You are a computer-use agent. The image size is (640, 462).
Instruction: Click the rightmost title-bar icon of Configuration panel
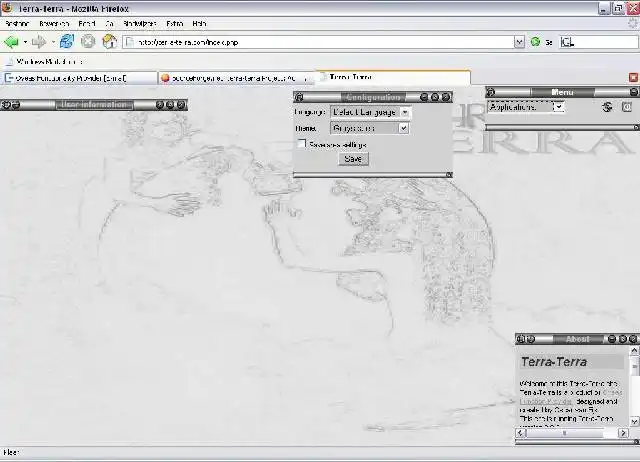coord(446,97)
